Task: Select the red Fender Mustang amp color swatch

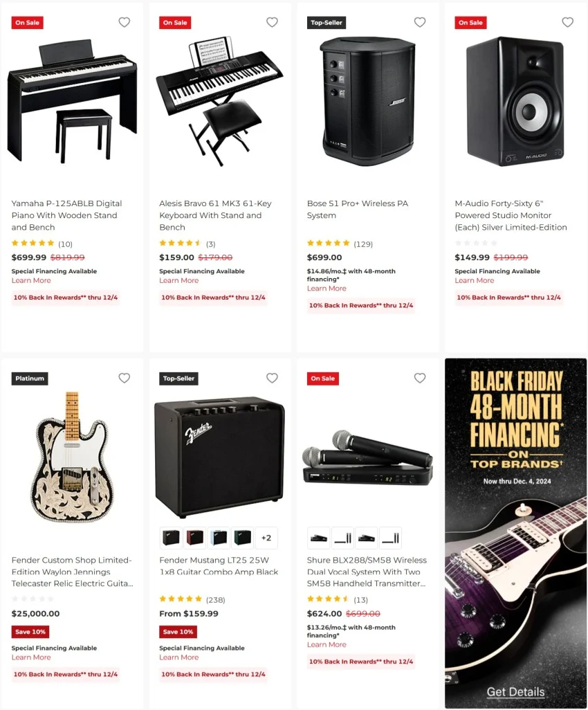Action: [x=194, y=538]
